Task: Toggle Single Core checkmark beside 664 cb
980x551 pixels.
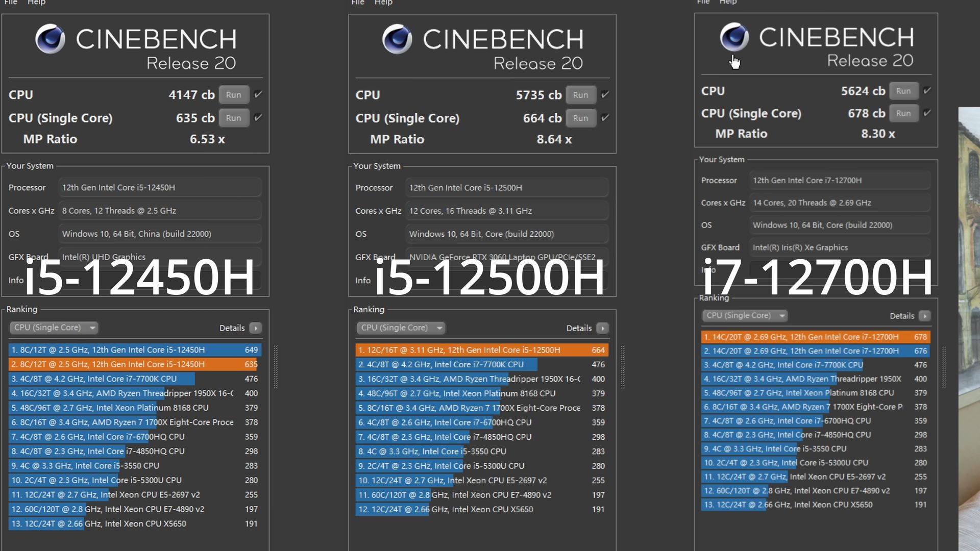Action: click(605, 118)
